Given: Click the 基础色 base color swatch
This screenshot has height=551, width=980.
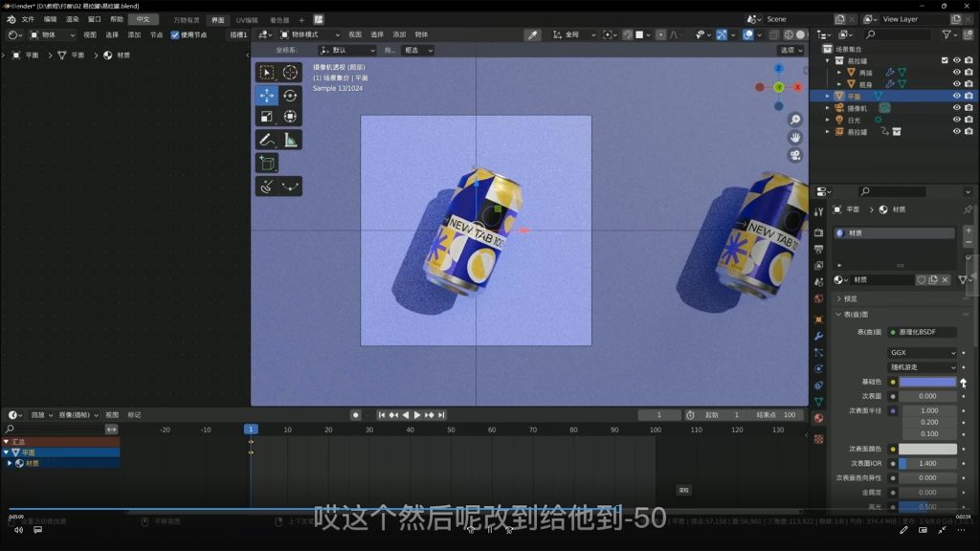Looking at the screenshot, I should tap(926, 382).
